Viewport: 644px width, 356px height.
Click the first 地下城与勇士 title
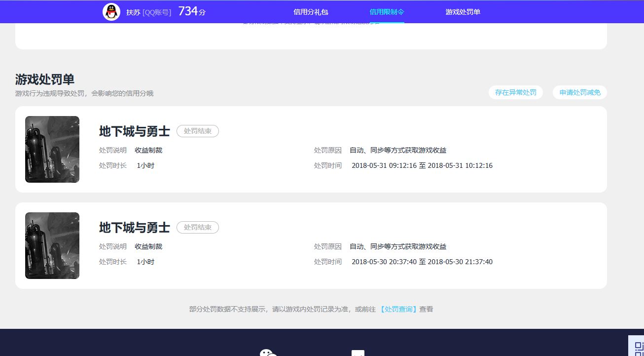(x=134, y=131)
